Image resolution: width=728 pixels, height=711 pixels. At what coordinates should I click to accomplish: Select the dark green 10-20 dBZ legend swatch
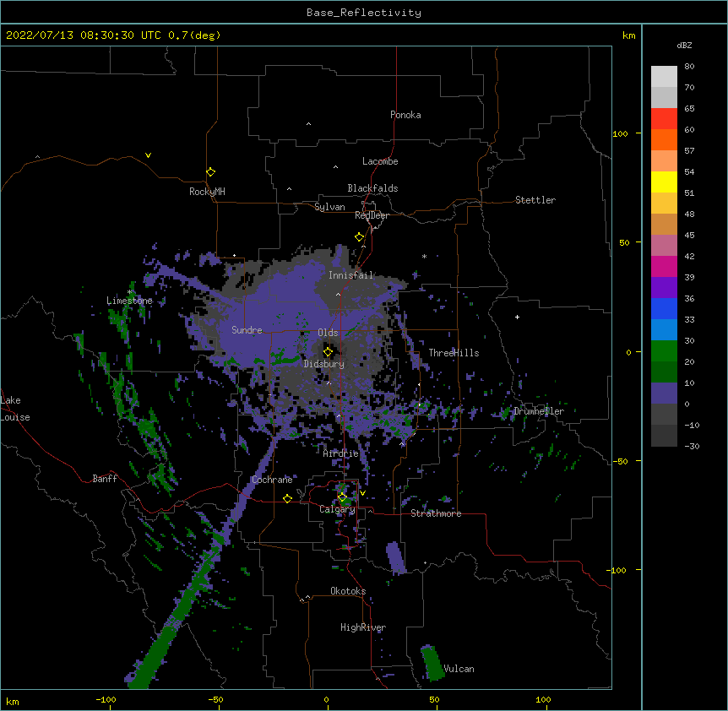664,372
